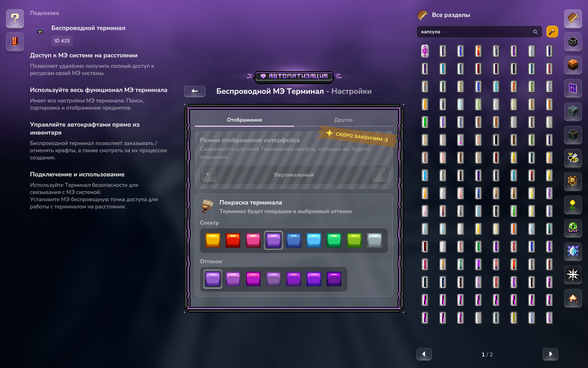Click left arrow of Вертикальный mode selector
Image resolution: width=588 pixels, height=368 pixels.
(x=209, y=174)
